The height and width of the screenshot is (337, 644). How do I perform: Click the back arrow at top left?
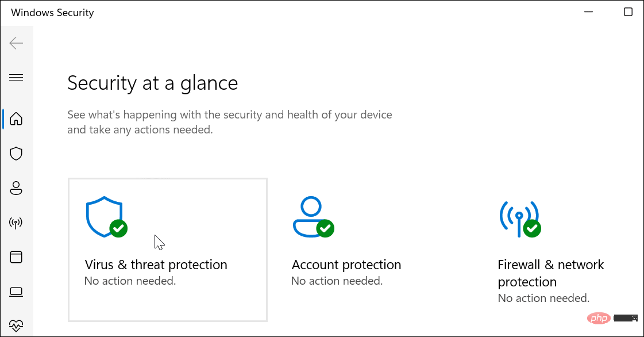tap(16, 43)
